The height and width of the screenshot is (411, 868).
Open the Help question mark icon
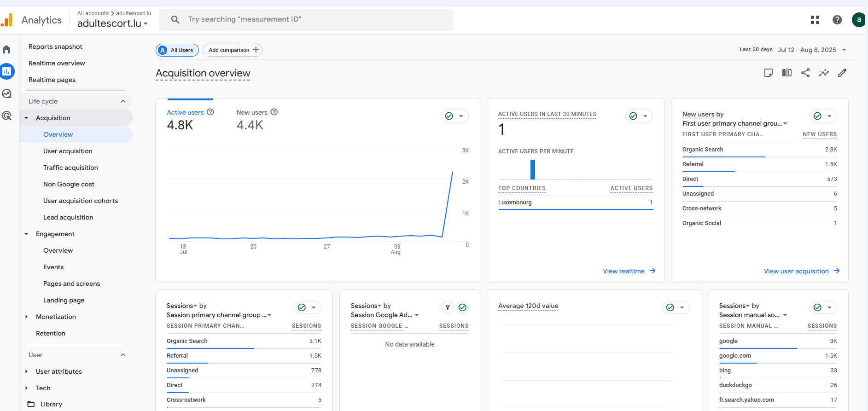(x=837, y=20)
